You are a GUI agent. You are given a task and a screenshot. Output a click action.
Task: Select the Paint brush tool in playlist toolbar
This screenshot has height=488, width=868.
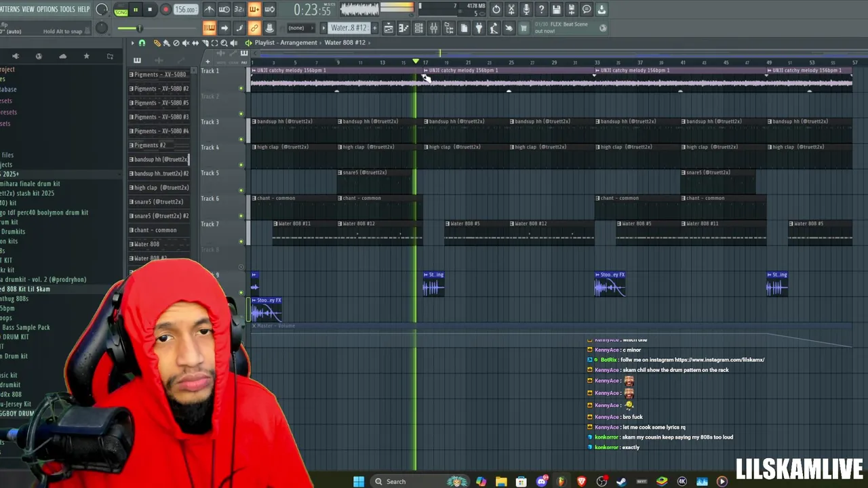pyautogui.click(x=166, y=43)
